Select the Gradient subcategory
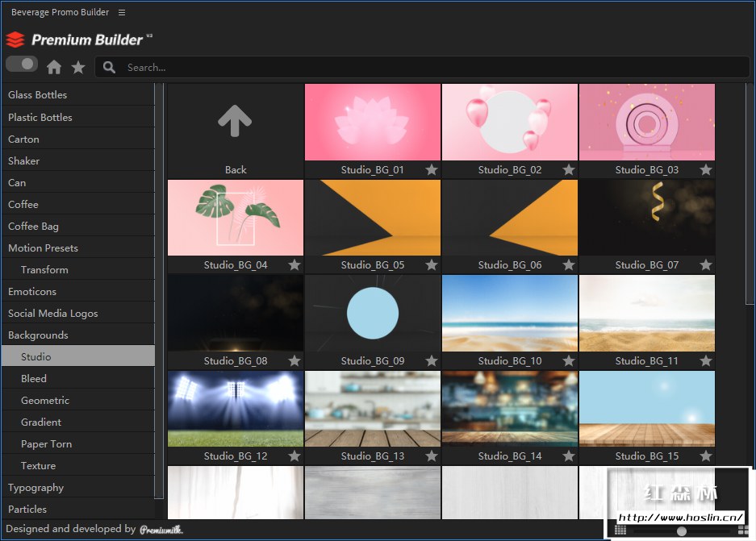756x541 pixels. (78, 422)
